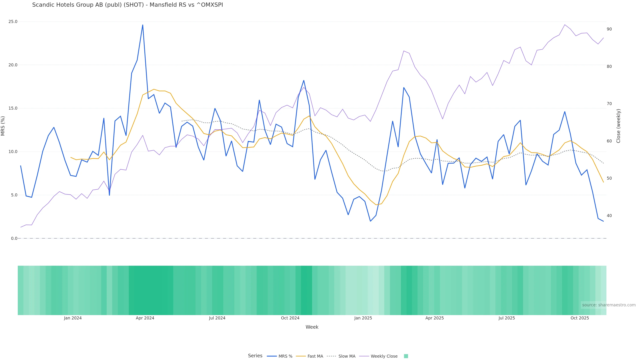Click the Series legend title

coord(255,356)
